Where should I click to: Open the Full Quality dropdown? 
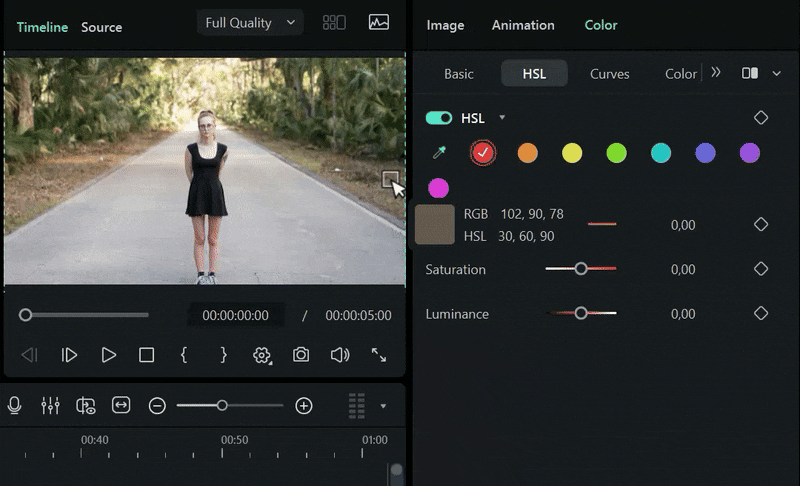pos(250,23)
